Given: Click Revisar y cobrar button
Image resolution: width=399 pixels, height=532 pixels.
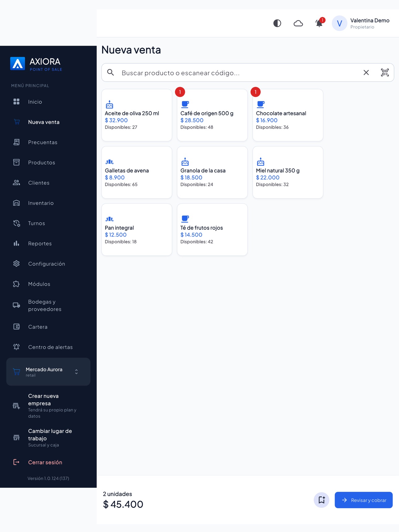Looking at the screenshot, I should [x=364, y=500].
